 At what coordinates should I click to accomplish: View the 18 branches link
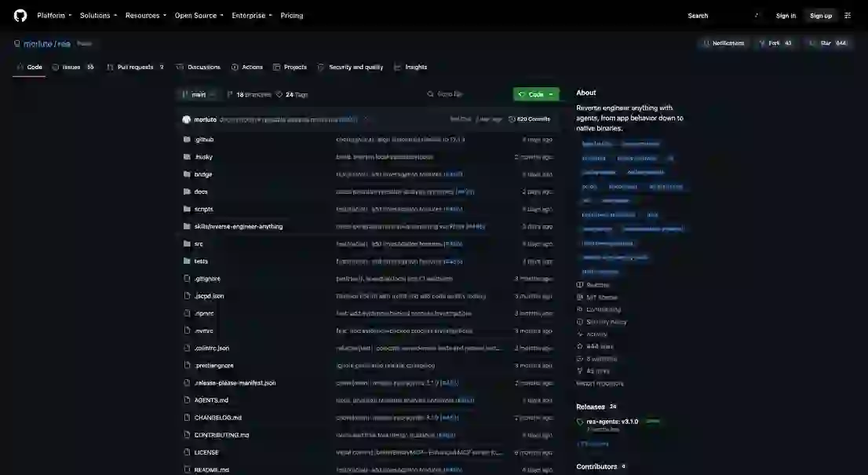pos(249,95)
